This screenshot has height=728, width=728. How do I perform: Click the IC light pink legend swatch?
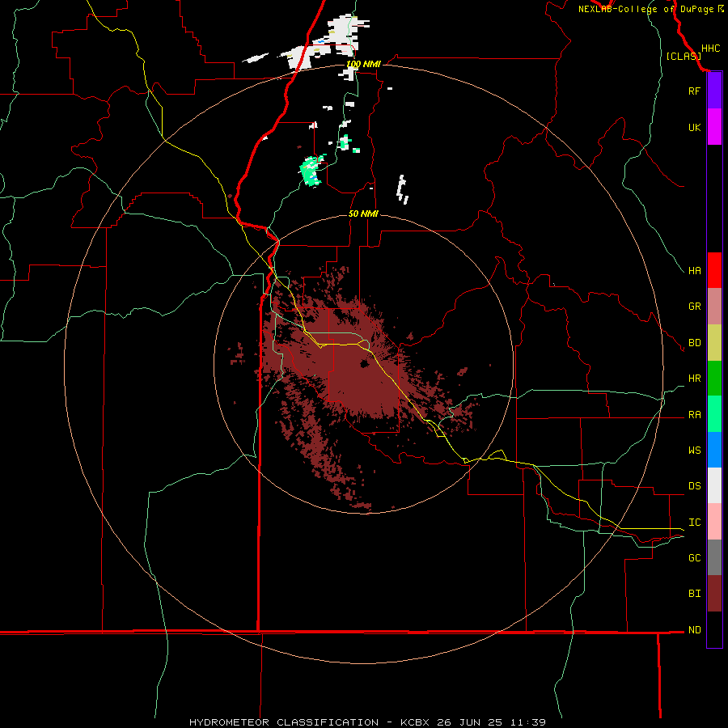pos(714,522)
